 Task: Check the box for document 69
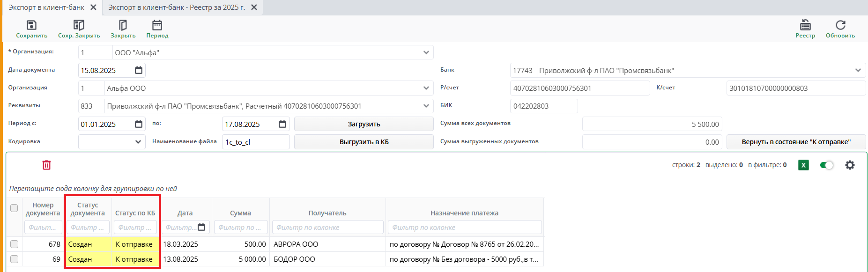coord(14,259)
